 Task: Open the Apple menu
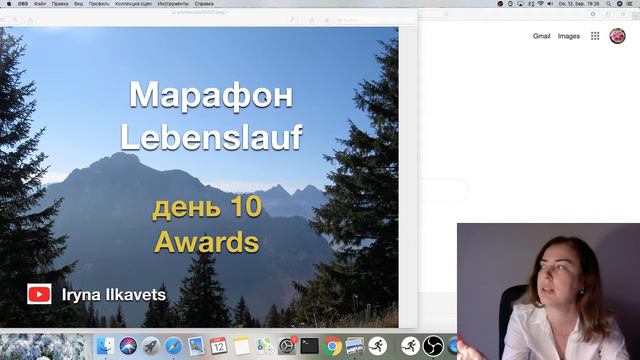coord(9,4)
